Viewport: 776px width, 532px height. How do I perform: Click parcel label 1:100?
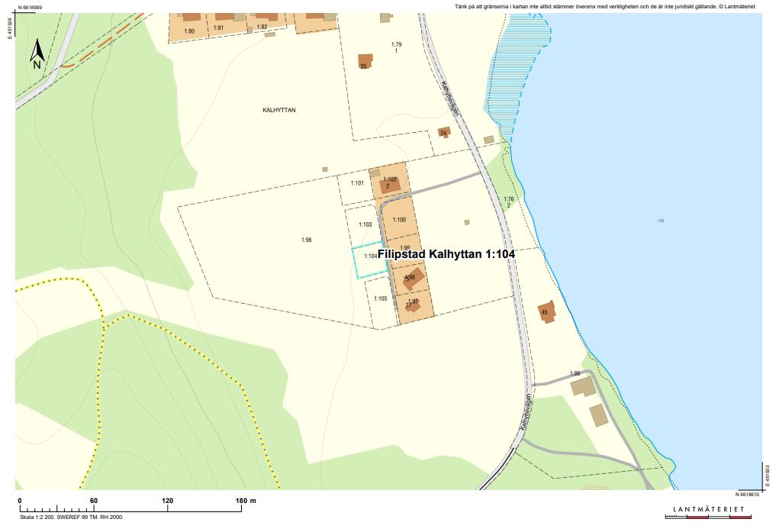point(399,220)
